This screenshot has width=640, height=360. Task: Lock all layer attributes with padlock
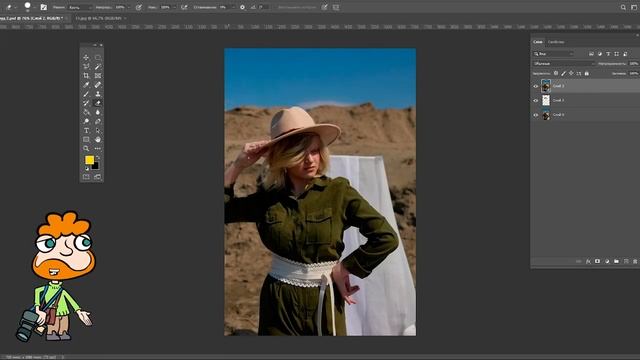(x=587, y=73)
